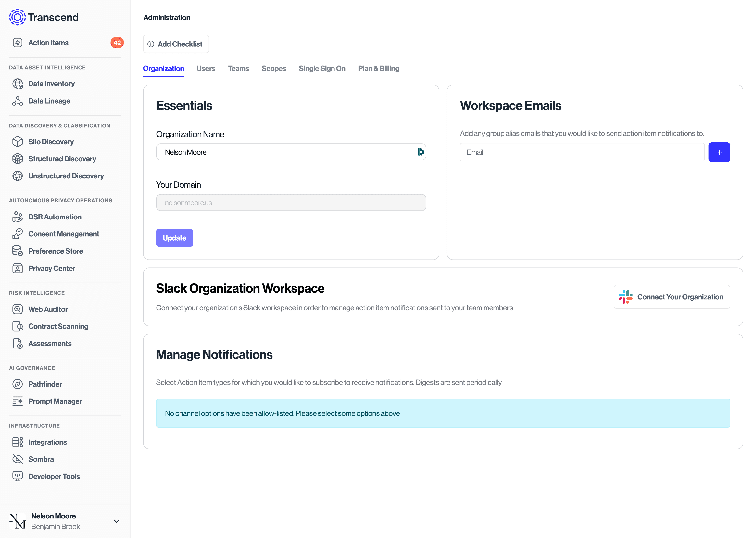The width and height of the screenshot is (756, 538).
Task: Switch to the Users tab
Action: click(x=206, y=68)
